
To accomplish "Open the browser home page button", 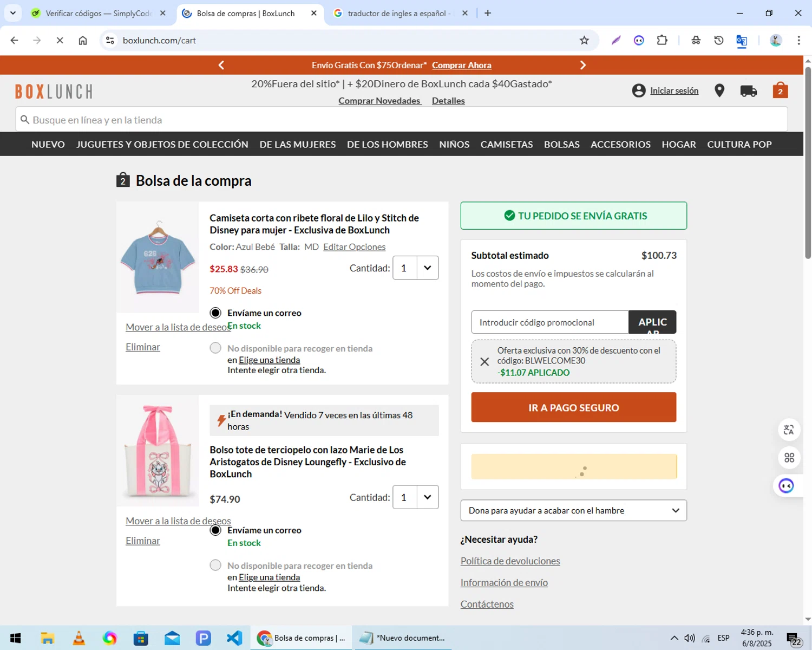I will coord(83,40).
